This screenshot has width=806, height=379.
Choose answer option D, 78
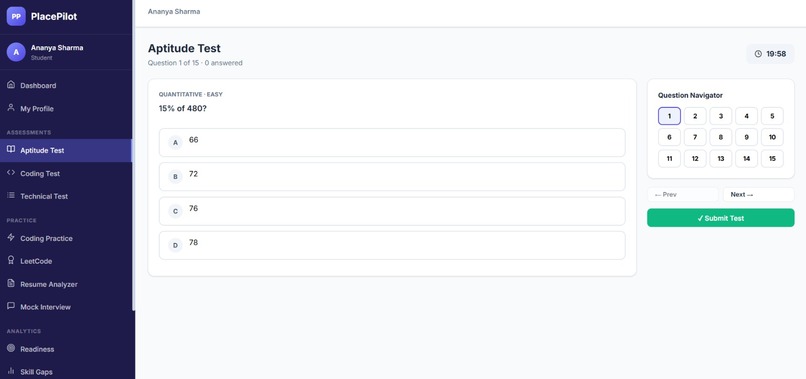click(x=392, y=245)
